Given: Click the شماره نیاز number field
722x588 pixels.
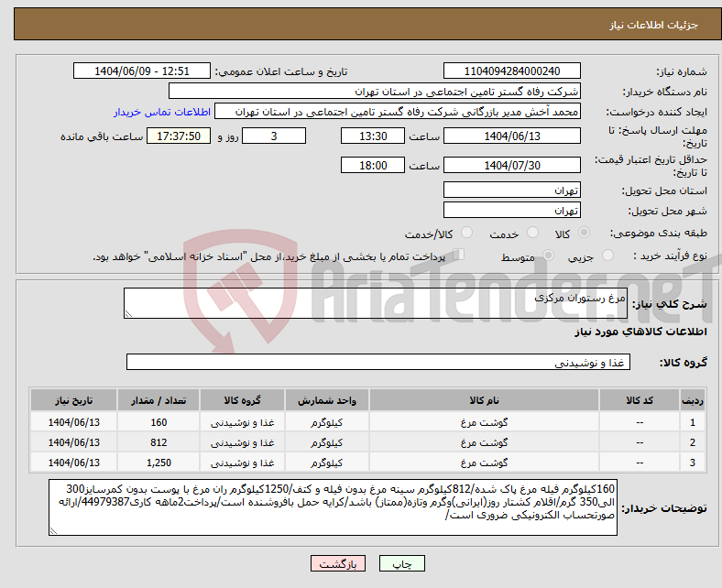Looking at the screenshot, I should 512,71.
